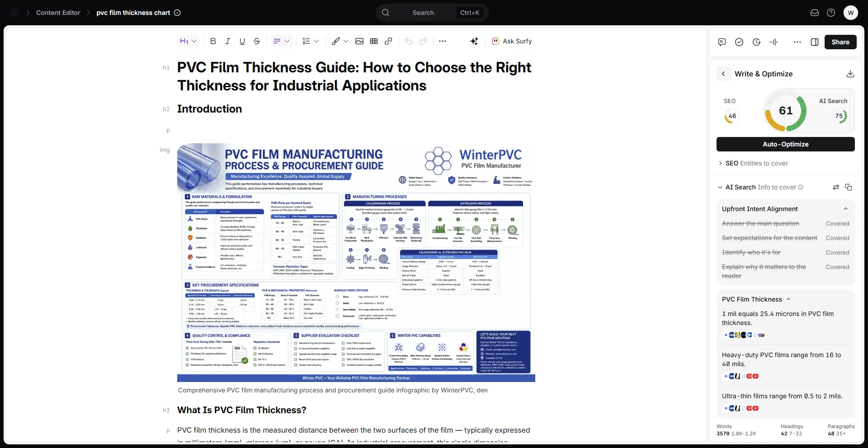
Task: Open the toolbar more options ellipsis
Action: click(443, 41)
